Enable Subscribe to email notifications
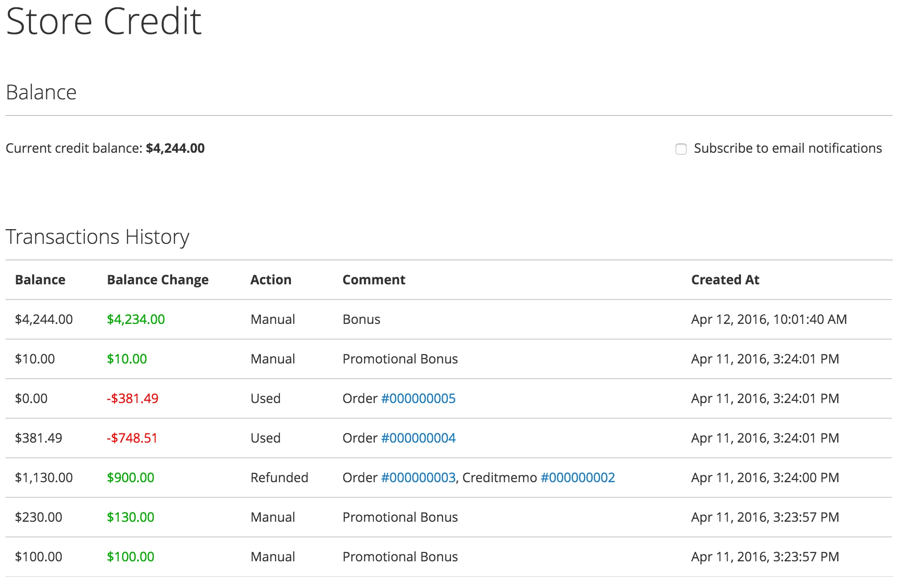This screenshot has width=902, height=588. coord(681,149)
